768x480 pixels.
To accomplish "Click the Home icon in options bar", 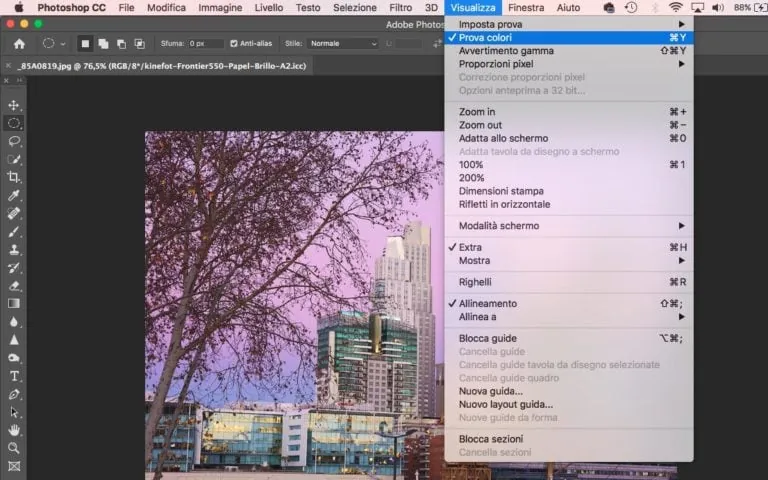I will coord(19,44).
